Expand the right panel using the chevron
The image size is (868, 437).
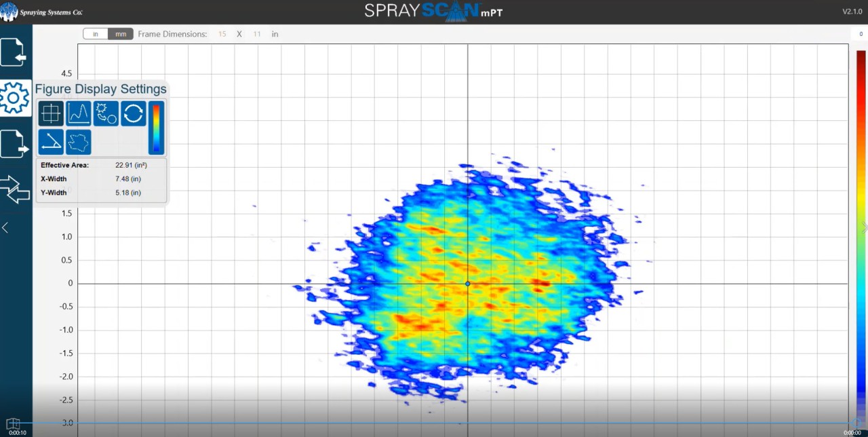tap(864, 227)
